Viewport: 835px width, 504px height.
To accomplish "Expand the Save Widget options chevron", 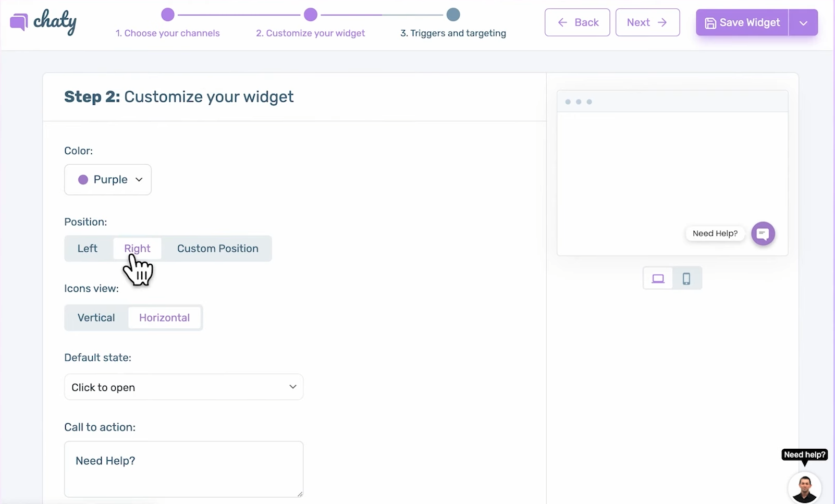I will click(803, 22).
